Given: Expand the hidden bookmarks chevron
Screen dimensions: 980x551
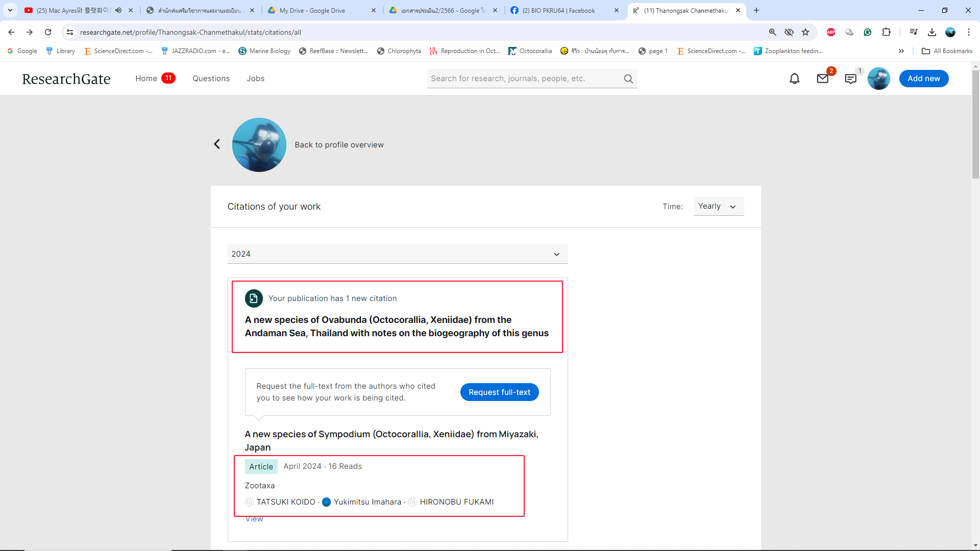Looking at the screenshot, I should 901,51.
